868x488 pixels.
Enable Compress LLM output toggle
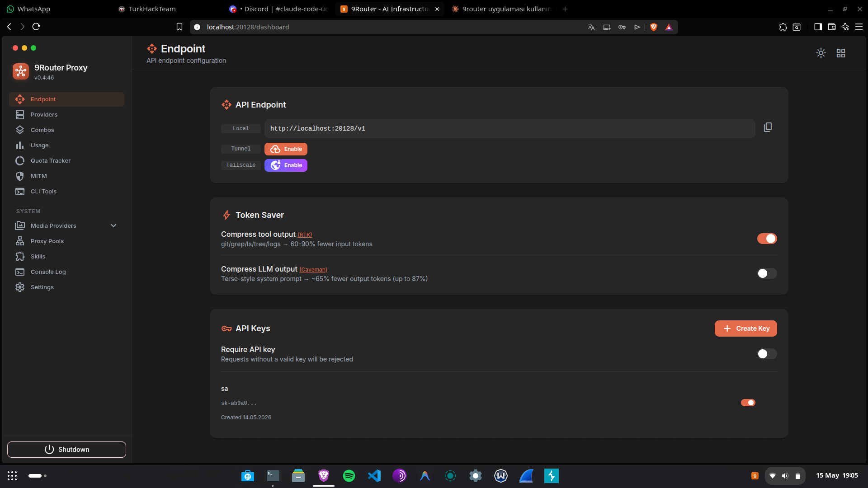767,273
